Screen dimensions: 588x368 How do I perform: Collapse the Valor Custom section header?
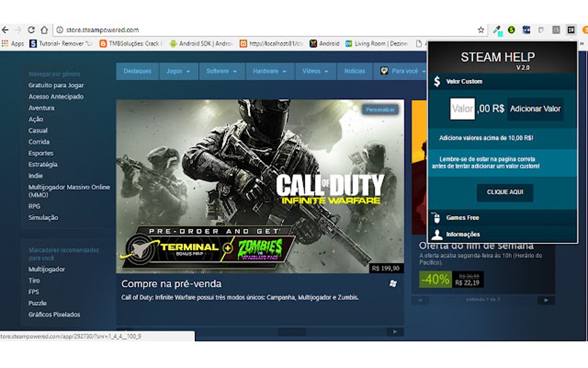[503, 81]
